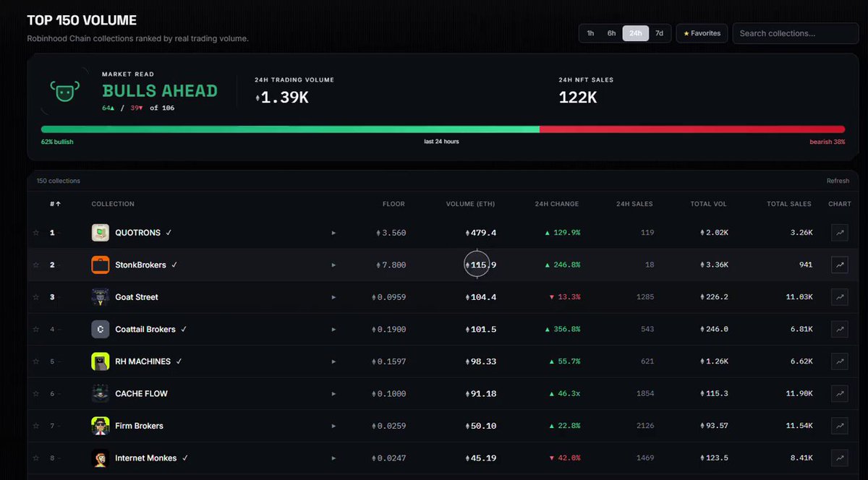Switch to the 6h timeframe
This screenshot has width=868, height=480.
[612, 33]
